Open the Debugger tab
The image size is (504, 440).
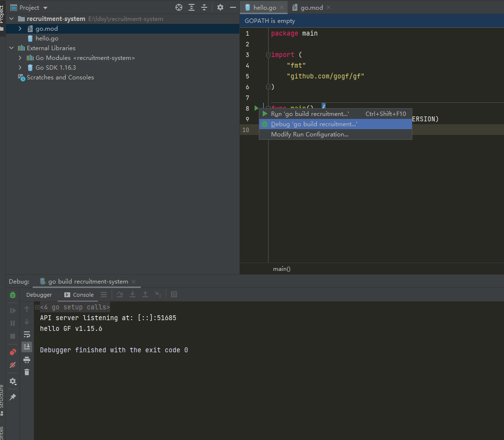(x=39, y=295)
